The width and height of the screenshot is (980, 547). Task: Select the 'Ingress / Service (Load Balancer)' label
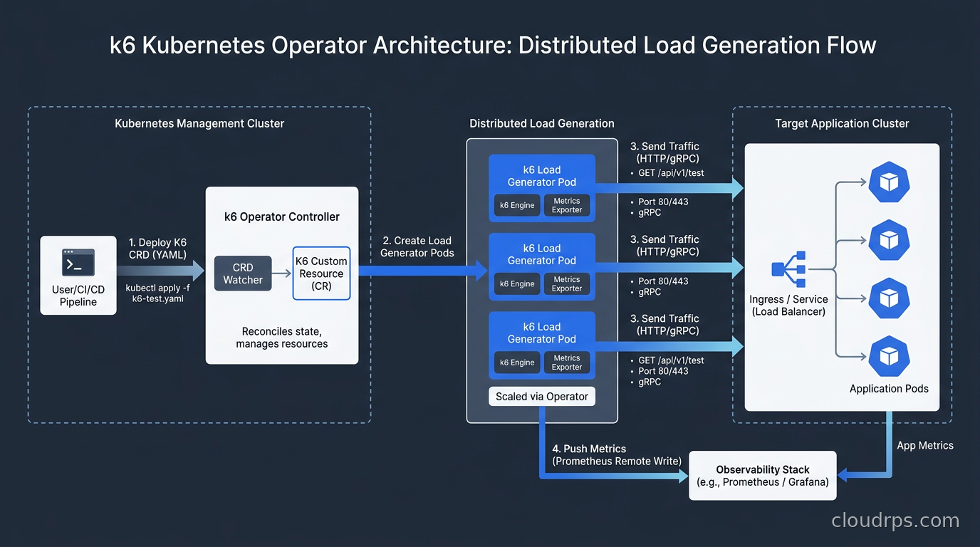(x=788, y=306)
